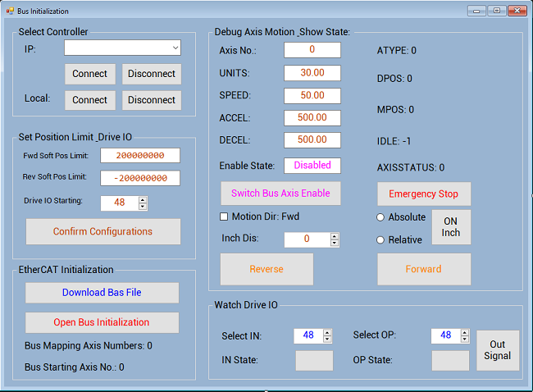Toggle the Motion Dir: Fwd checkbox

click(x=224, y=217)
